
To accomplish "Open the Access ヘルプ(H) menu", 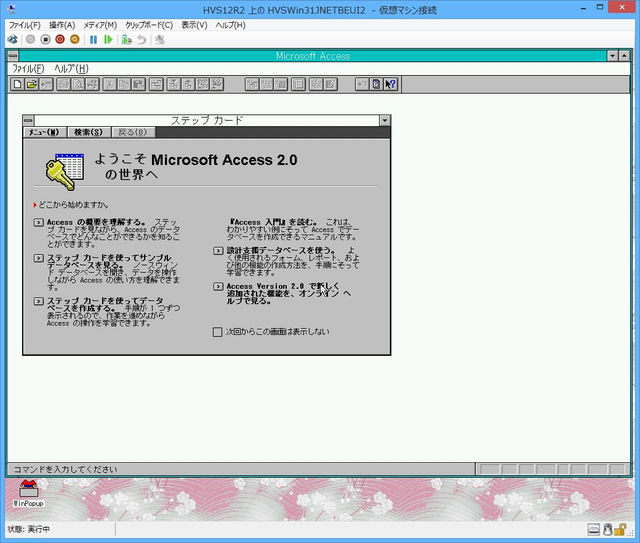I will tap(71, 69).
